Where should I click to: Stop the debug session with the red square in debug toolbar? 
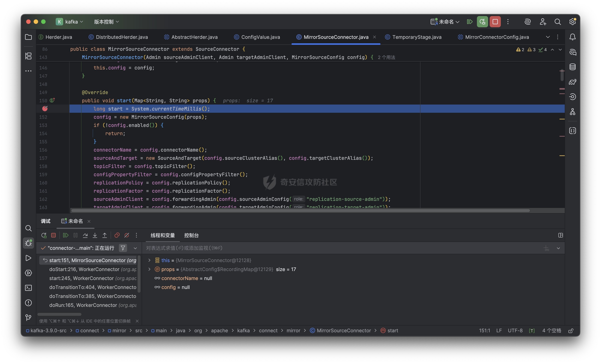(x=53, y=235)
